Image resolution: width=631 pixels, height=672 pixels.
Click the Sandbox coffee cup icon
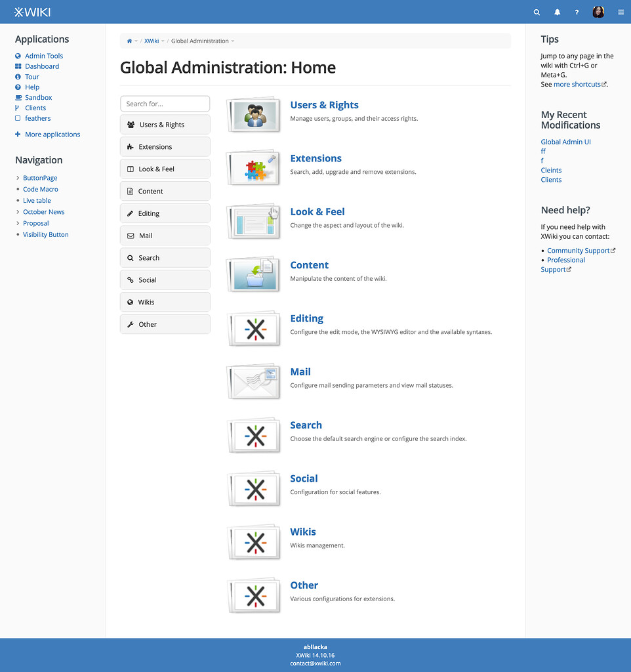[x=18, y=97]
